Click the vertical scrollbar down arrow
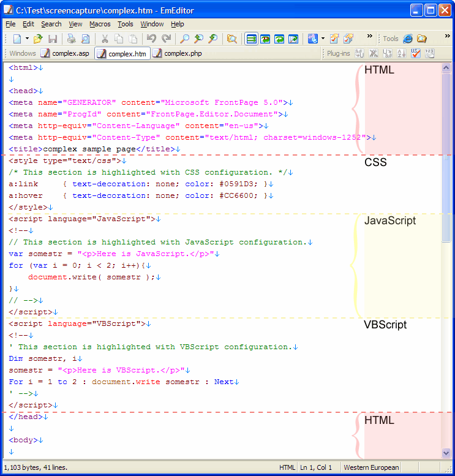 [x=446, y=453]
